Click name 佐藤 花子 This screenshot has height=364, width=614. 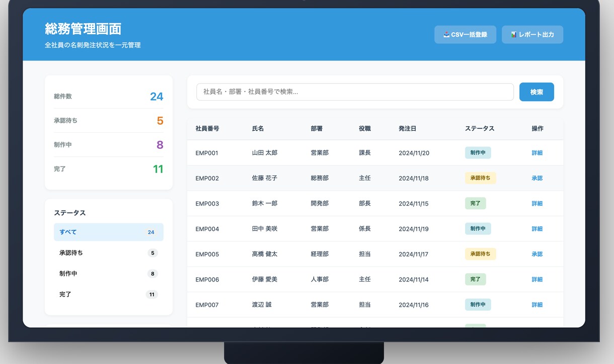click(x=265, y=178)
